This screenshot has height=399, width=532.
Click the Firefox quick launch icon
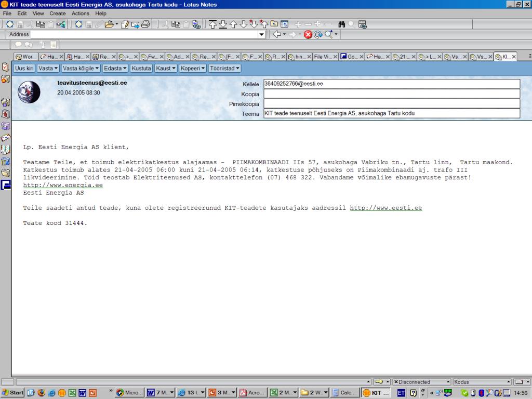tap(42, 393)
